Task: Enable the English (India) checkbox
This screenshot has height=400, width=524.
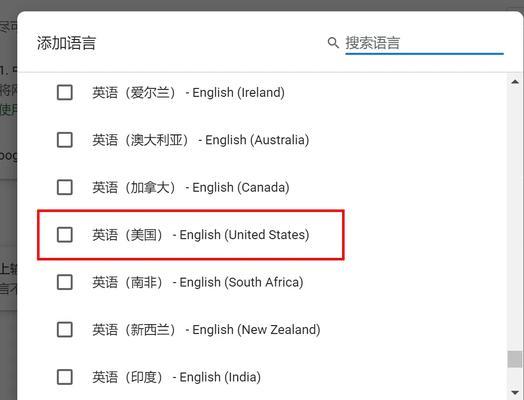Action: [65, 377]
